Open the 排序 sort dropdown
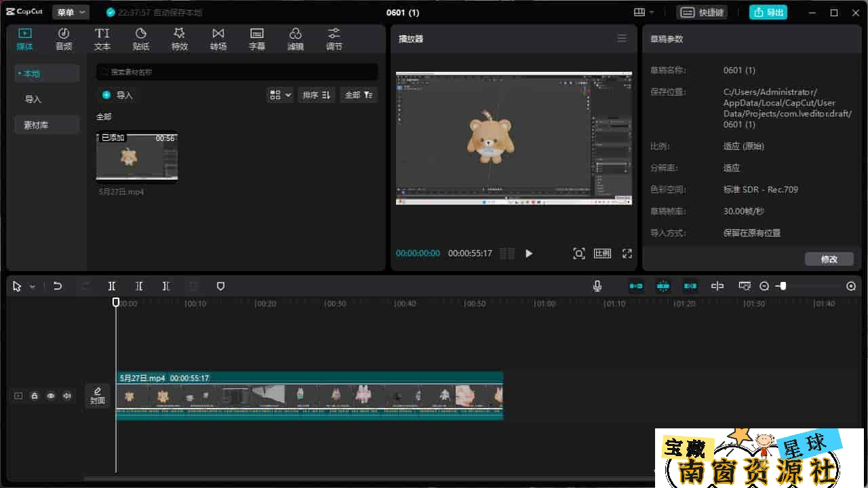The width and height of the screenshot is (868, 488). pos(316,95)
